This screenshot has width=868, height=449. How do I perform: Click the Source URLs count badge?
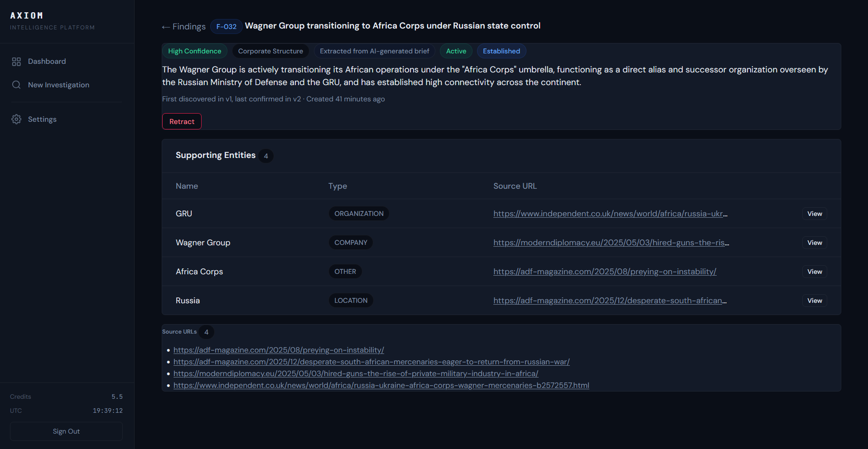coord(207,332)
